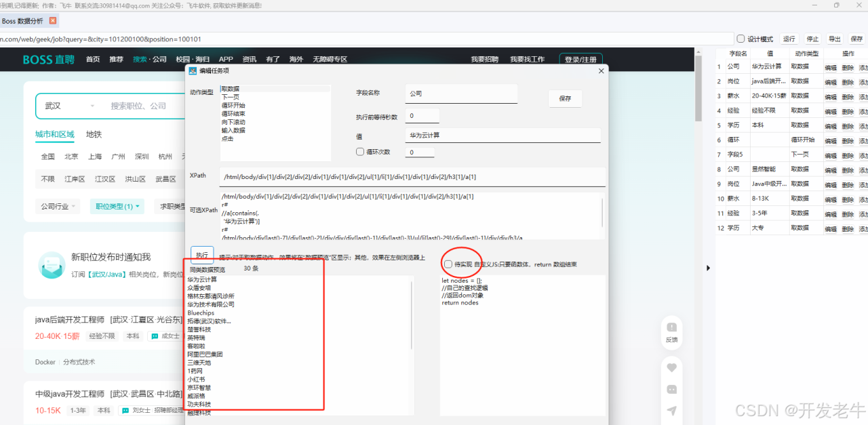The height and width of the screenshot is (425, 868).
Task: Switch to the 地铁 tab
Action: tap(94, 134)
